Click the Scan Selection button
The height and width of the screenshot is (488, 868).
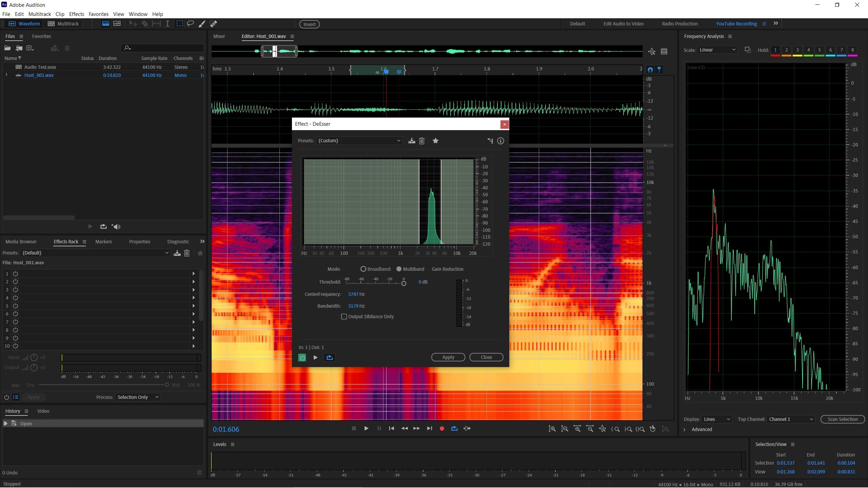pos(842,419)
